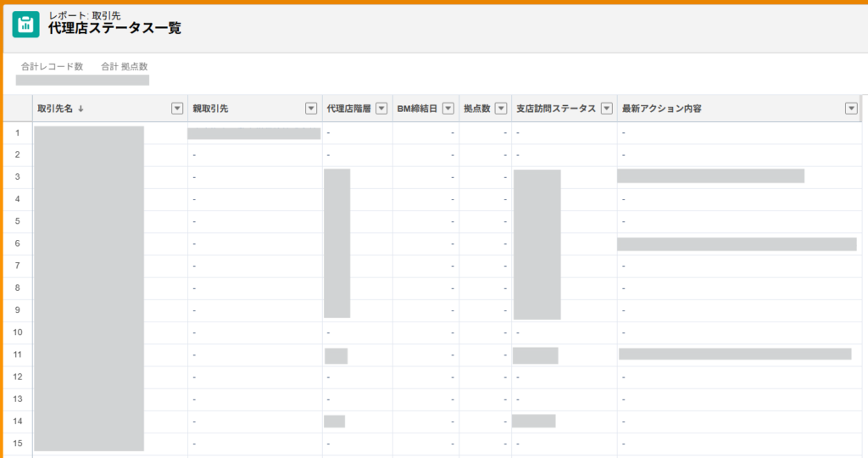Select row number 3
The width and height of the screenshot is (868, 458).
point(18,176)
